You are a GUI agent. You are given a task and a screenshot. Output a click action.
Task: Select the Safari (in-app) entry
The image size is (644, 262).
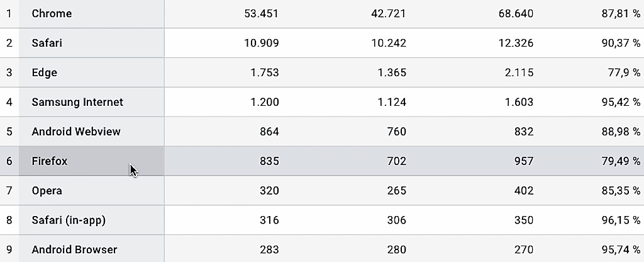coord(69,220)
